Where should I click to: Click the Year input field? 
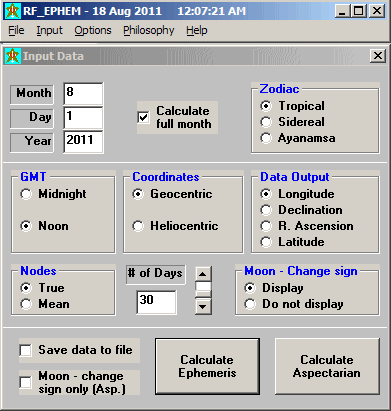click(83, 142)
